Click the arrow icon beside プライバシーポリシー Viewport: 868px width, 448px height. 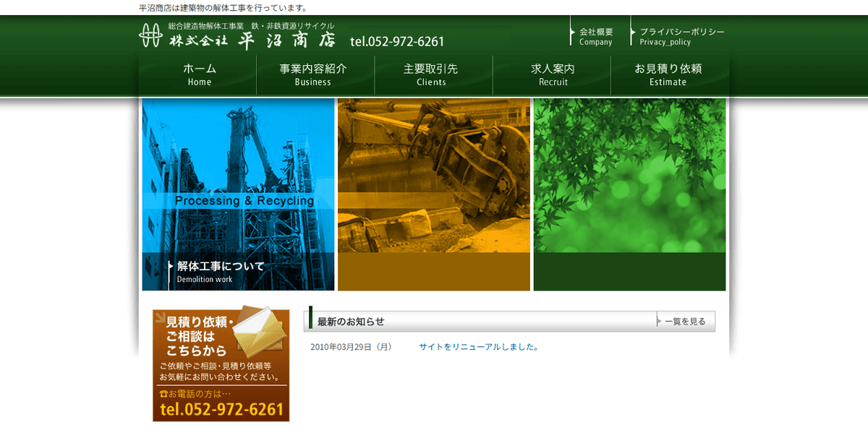(x=631, y=32)
